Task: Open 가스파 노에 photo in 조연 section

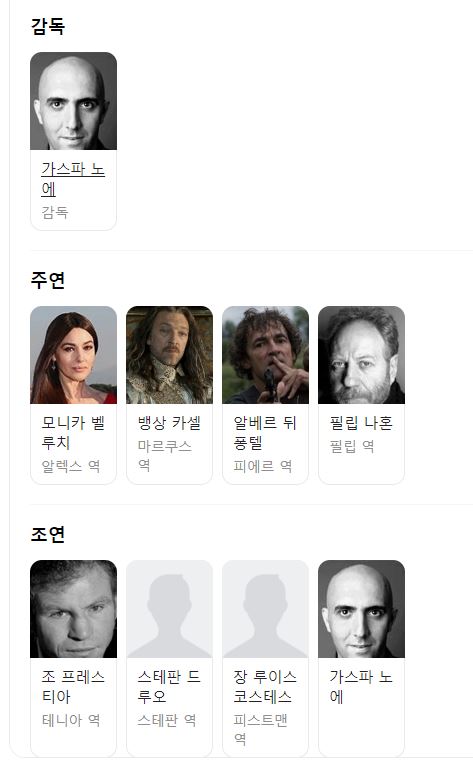Action: point(361,609)
